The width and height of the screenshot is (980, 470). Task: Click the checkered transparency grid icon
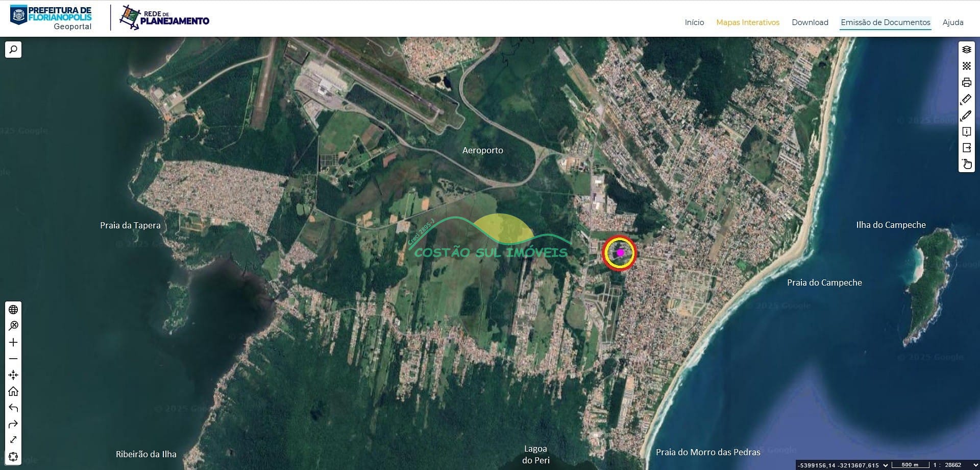[966, 66]
